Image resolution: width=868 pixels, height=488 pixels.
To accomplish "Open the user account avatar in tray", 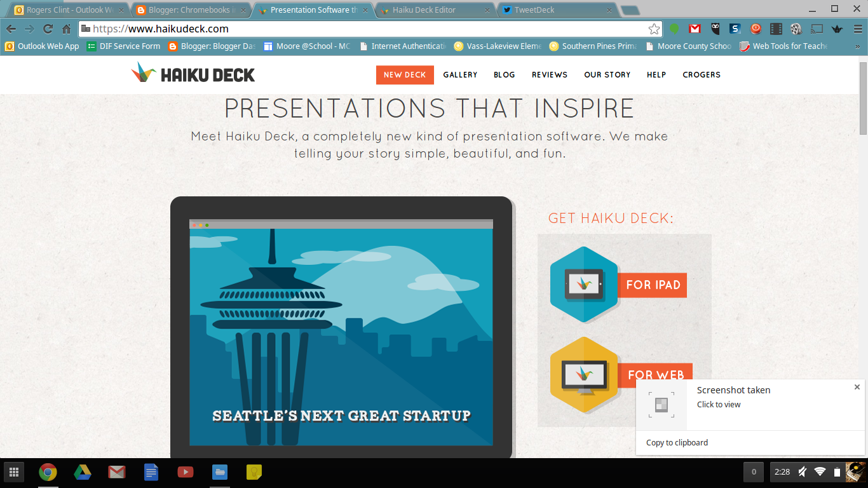I will [856, 471].
